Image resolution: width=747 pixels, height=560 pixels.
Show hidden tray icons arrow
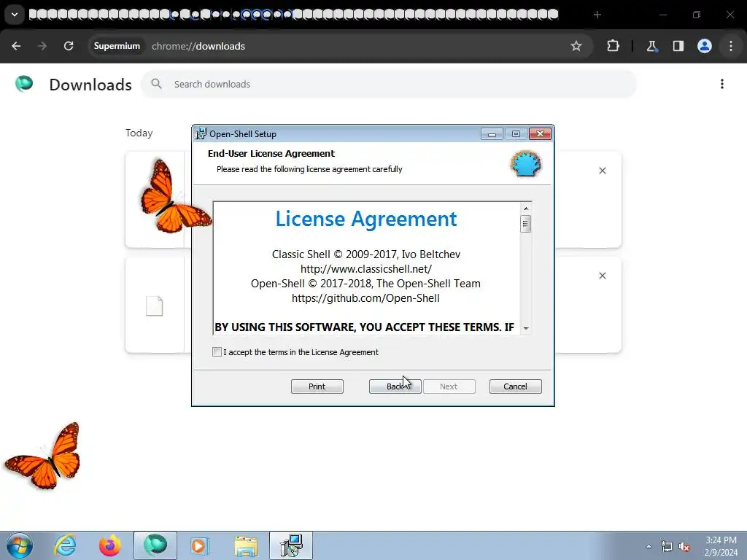pyautogui.click(x=649, y=546)
